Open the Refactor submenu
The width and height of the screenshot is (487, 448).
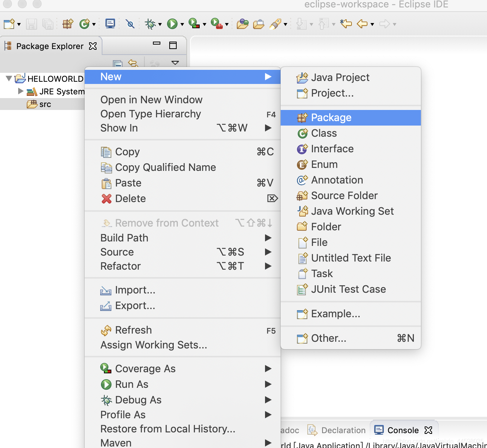(x=183, y=266)
